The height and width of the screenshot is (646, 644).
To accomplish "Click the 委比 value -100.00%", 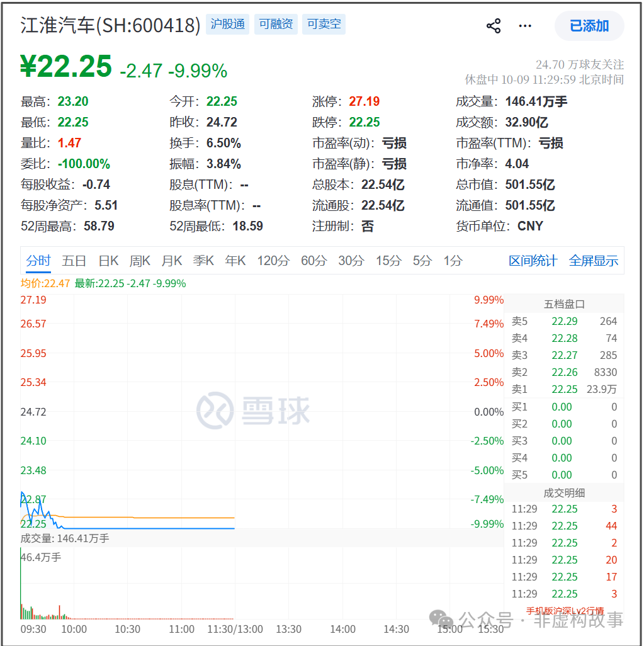I will (84, 164).
